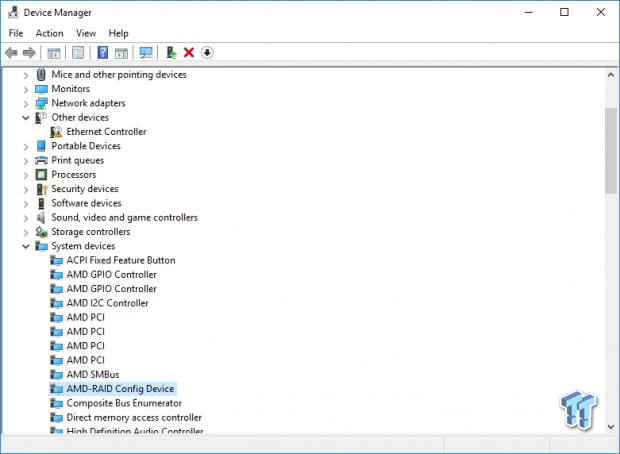Viewport: 620px width, 454px height.
Task: Click the Processors chip icon
Action: [x=41, y=174]
